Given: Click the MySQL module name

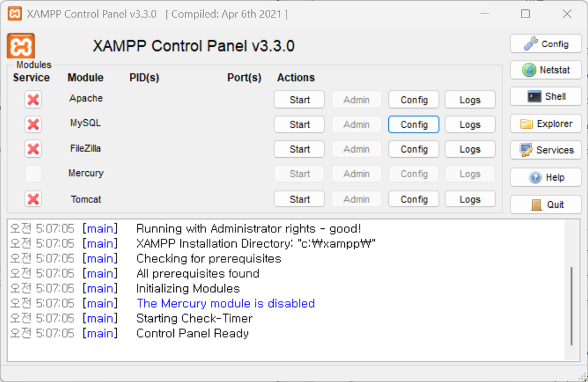Looking at the screenshot, I should coord(86,123).
